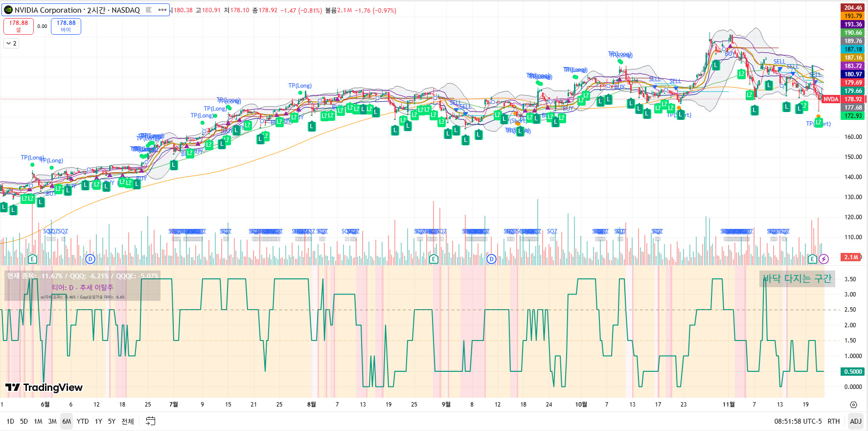Click the flag icon beside NASDAQ

click(x=149, y=10)
